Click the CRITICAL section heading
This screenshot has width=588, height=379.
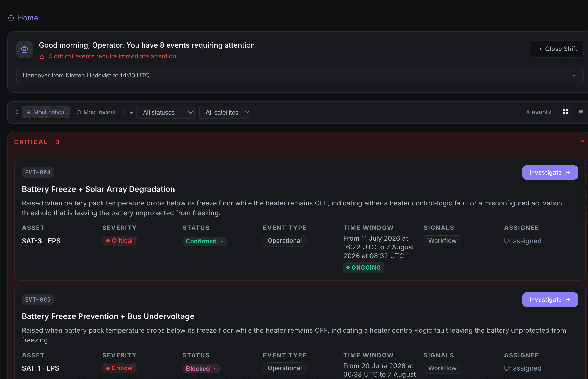pyautogui.click(x=31, y=142)
